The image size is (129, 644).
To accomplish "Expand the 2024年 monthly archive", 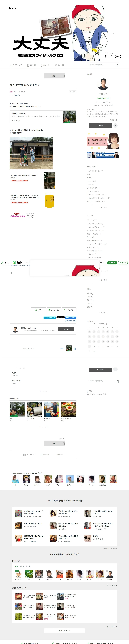I will point(90,293).
